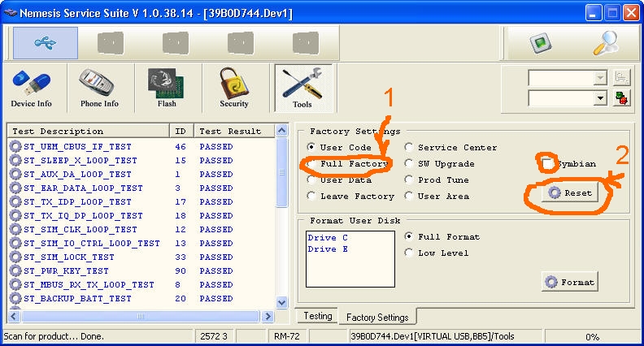This screenshot has height=346, width=644.
Task: Open Device Info section
Action: 32,88
